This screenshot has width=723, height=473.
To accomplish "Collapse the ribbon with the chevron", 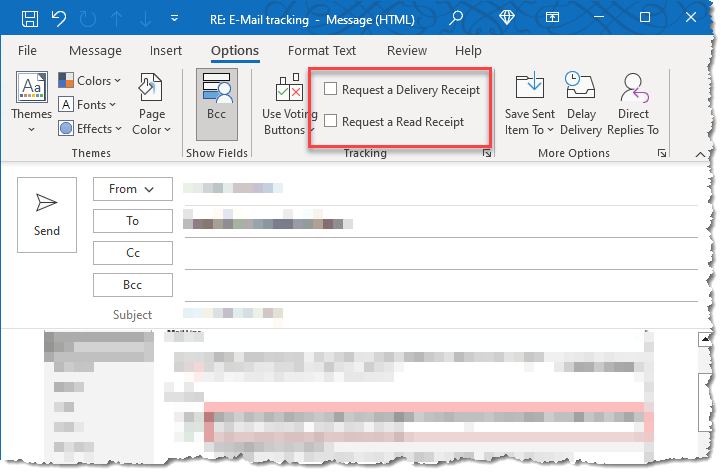I will [700, 154].
